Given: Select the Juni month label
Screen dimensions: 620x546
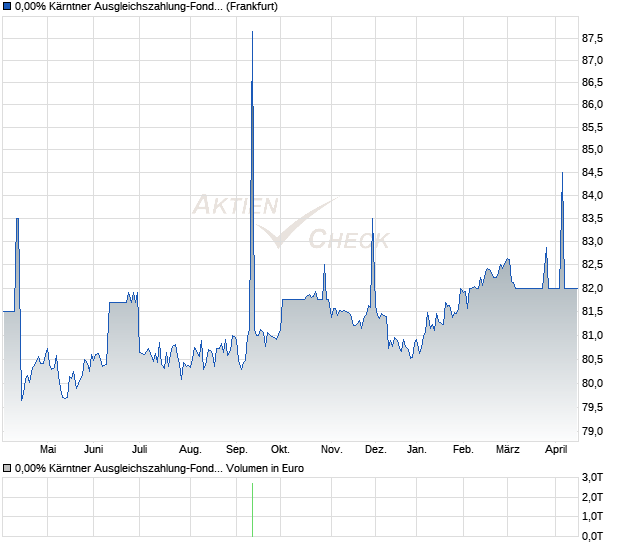Looking at the screenshot, I should click(94, 449).
